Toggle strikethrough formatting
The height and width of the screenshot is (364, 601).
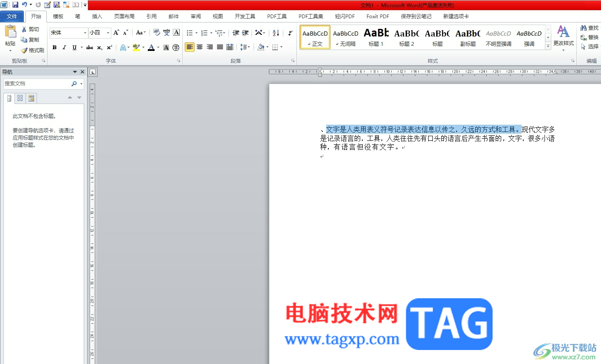pyautogui.click(x=90, y=48)
